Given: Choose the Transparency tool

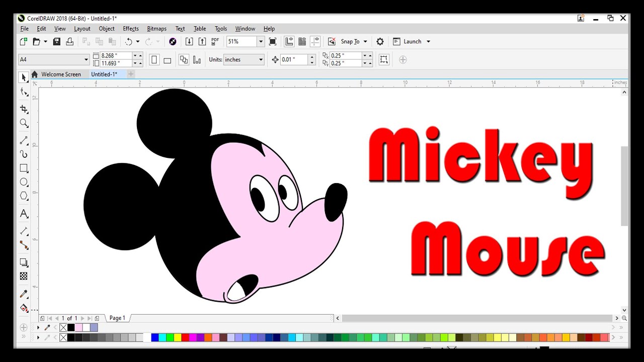Looking at the screenshot, I should click(x=24, y=276).
